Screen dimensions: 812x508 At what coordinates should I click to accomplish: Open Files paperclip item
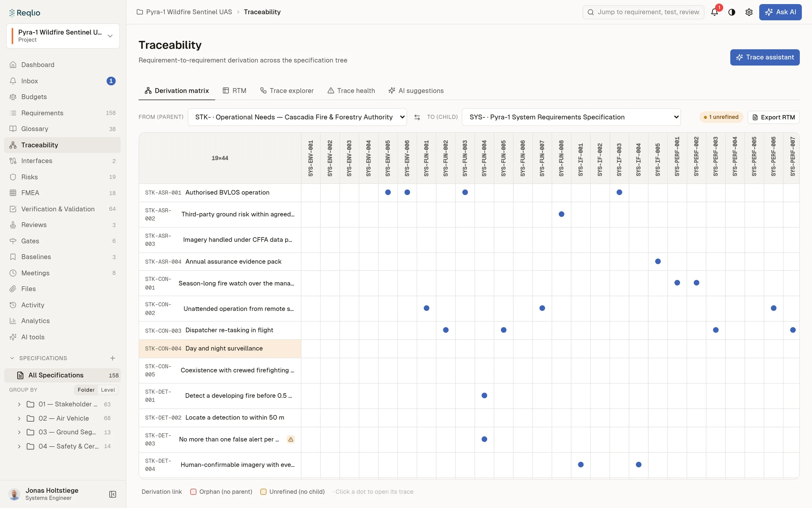pyautogui.click(x=63, y=289)
